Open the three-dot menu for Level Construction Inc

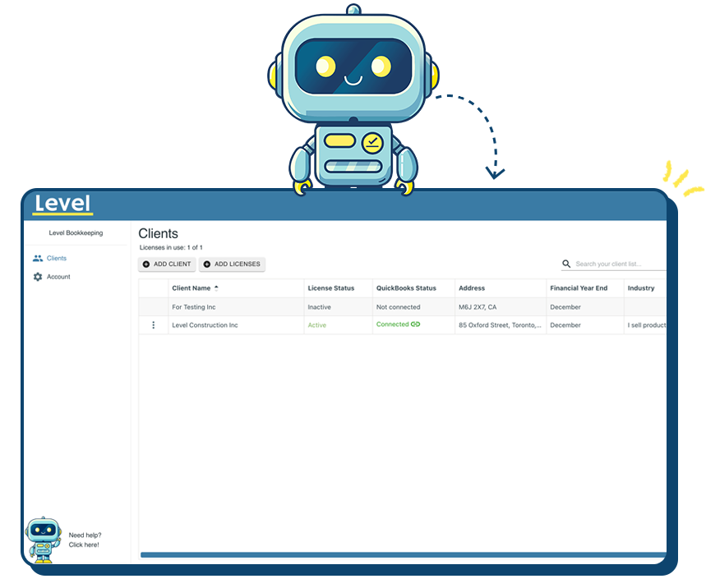153,325
